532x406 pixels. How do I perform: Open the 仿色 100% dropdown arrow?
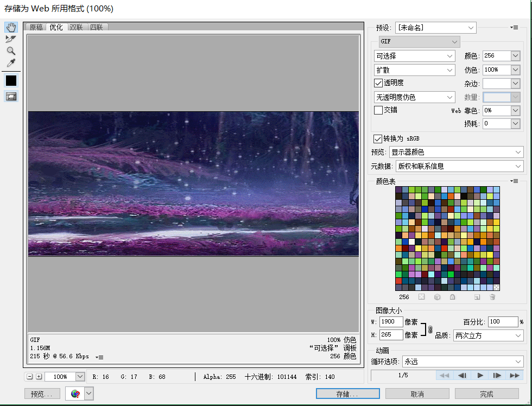click(x=516, y=70)
